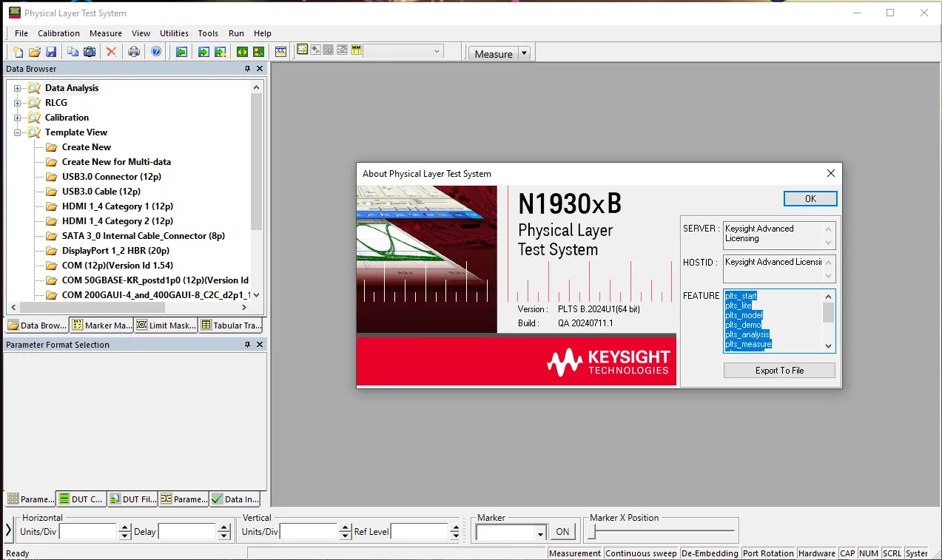Select DisplayPort 1_2 HBR (20p) template
The width and height of the screenshot is (942, 560).
point(115,251)
